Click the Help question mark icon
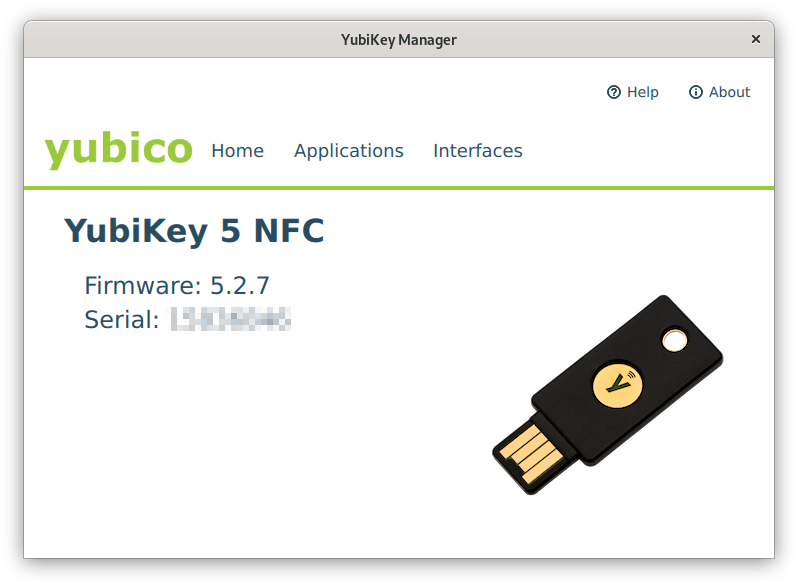Image resolution: width=798 pixels, height=585 pixels. pyautogui.click(x=614, y=92)
